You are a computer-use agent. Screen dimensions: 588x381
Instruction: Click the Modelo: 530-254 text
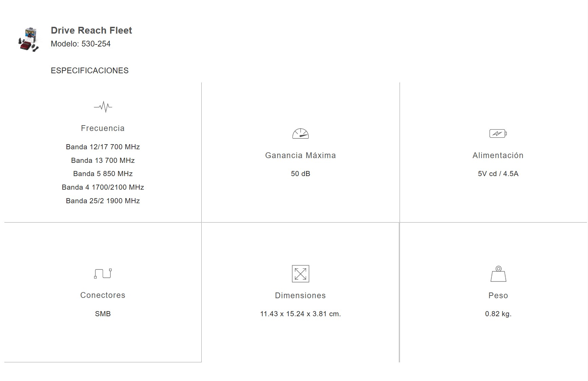pos(81,44)
